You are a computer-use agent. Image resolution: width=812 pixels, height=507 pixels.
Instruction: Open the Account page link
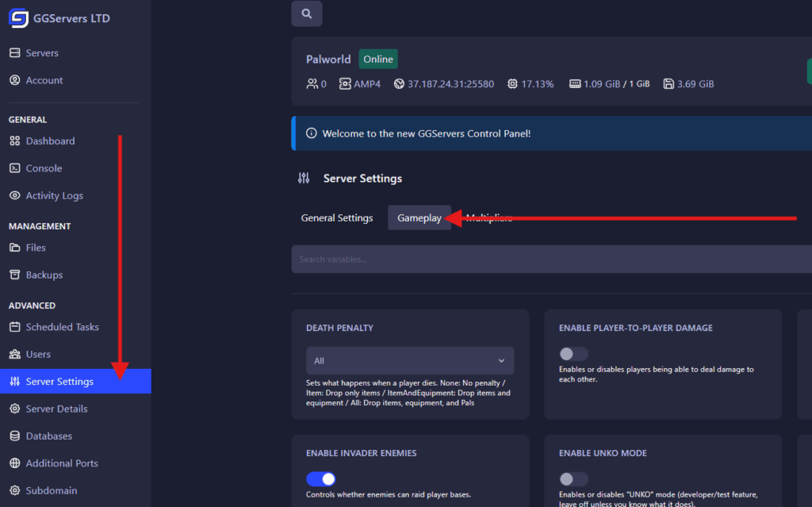point(44,80)
